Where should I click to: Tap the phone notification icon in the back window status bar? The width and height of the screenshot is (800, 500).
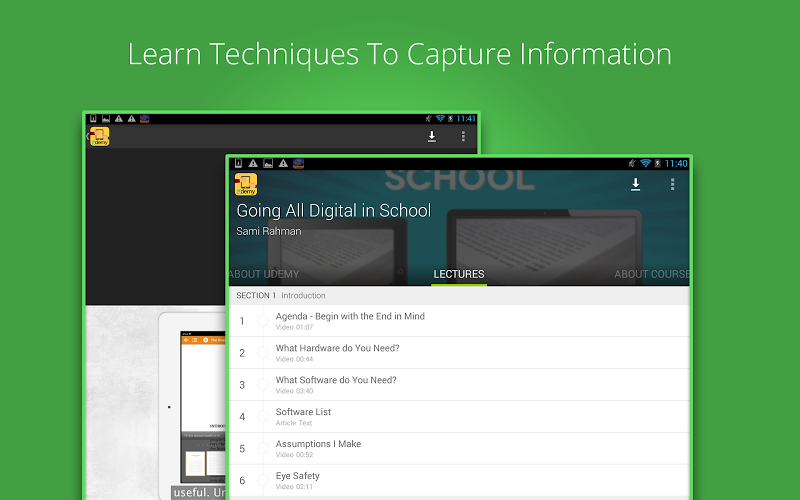point(93,119)
